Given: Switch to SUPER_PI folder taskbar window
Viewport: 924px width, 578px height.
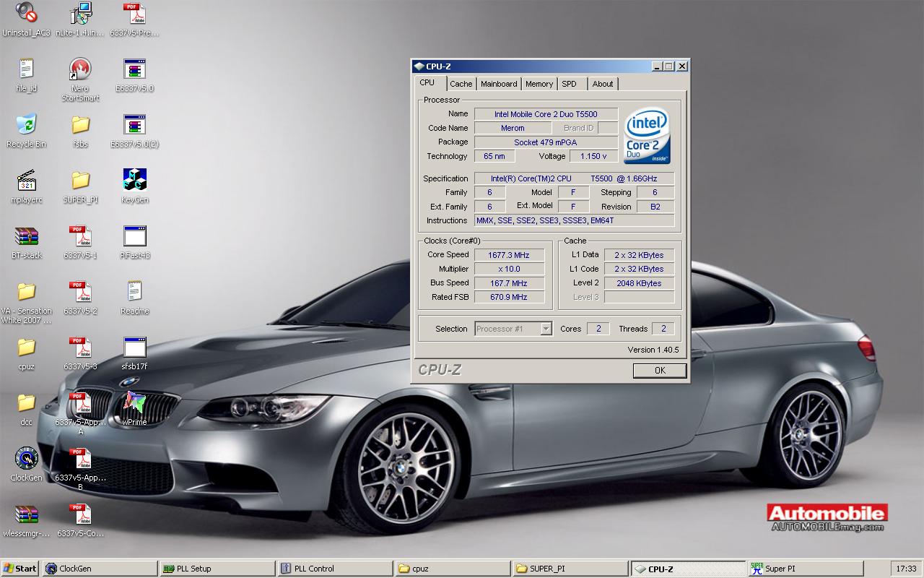Looking at the screenshot, I should [x=570, y=569].
